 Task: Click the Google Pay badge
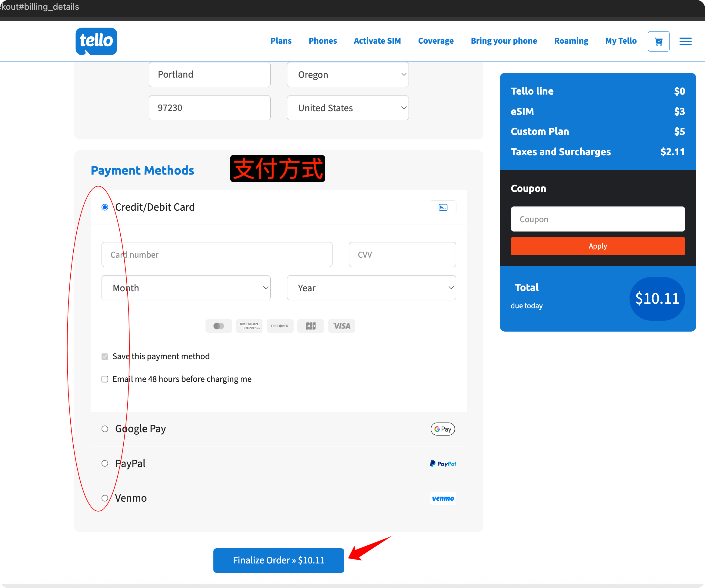(443, 429)
